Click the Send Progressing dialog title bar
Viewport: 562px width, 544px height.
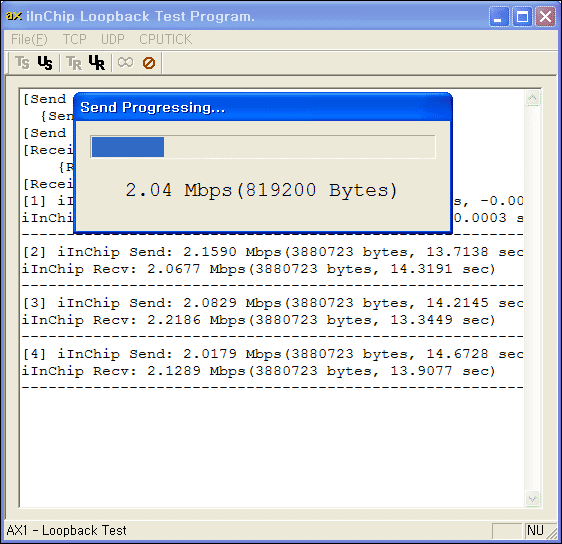[263, 107]
